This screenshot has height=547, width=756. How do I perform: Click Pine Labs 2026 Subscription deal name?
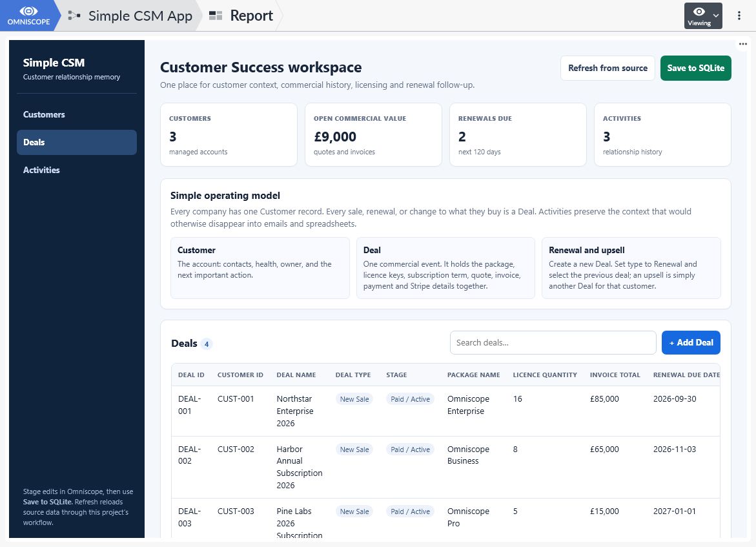300,523
